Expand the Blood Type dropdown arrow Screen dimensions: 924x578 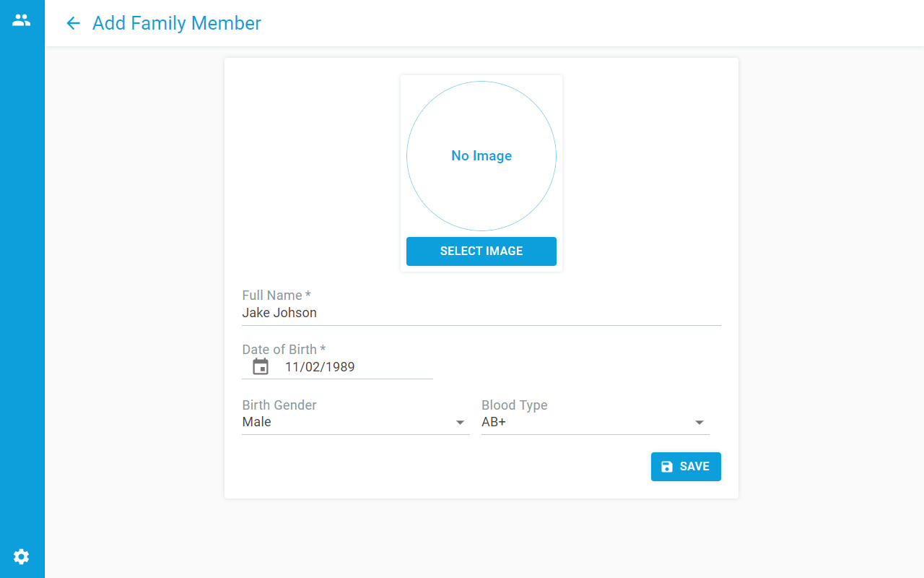(x=699, y=423)
